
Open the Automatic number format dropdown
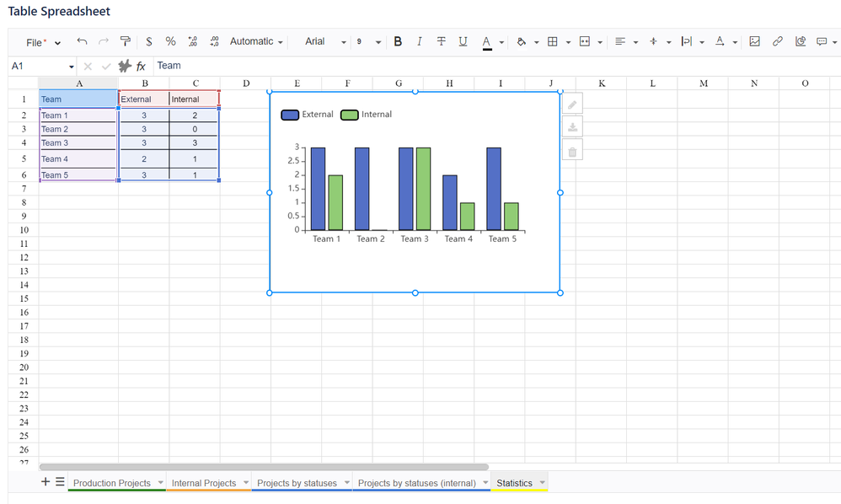coord(256,41)
